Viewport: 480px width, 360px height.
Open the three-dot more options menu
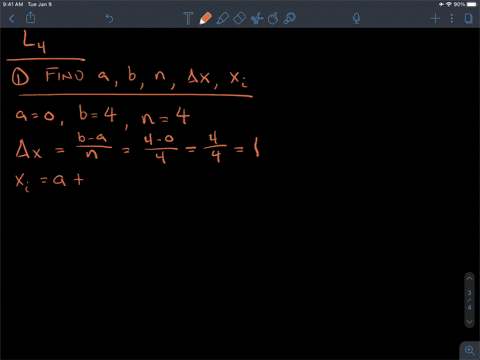point(452,18)
